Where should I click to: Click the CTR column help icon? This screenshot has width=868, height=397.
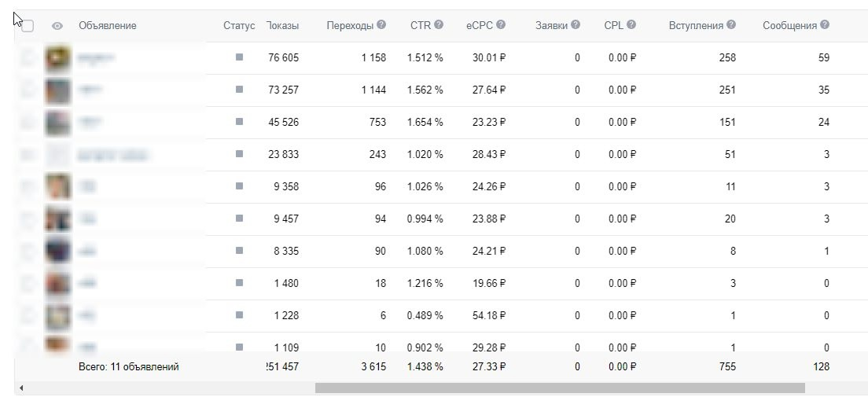(x=439, y=25)
